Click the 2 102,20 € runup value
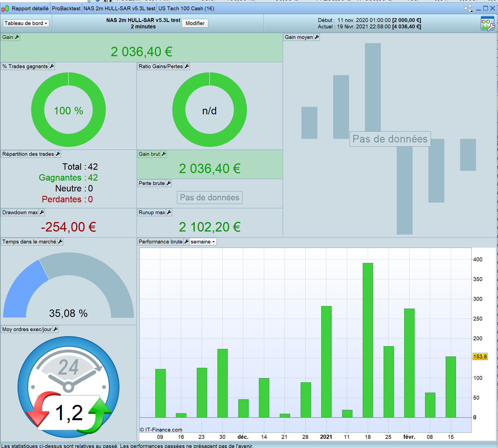This screenshot has width=498, height=448. [x=210, y=227]
